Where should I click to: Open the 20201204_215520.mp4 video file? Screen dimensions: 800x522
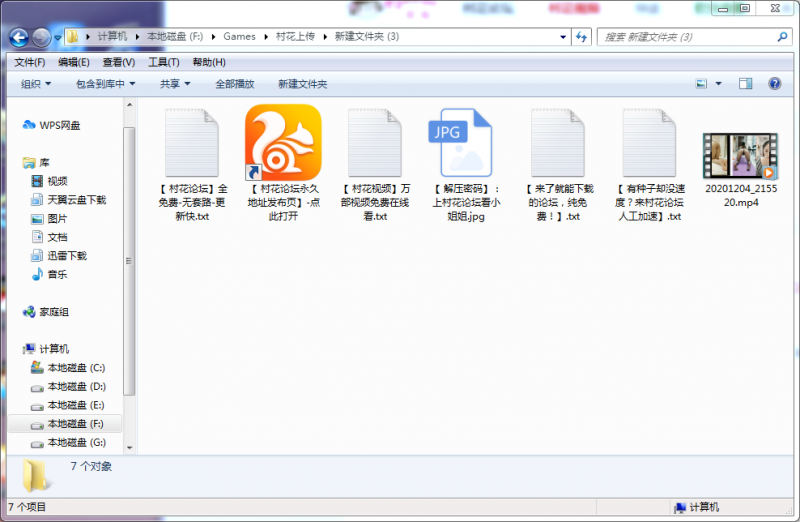pyautogui.click(x=740, y=157)
